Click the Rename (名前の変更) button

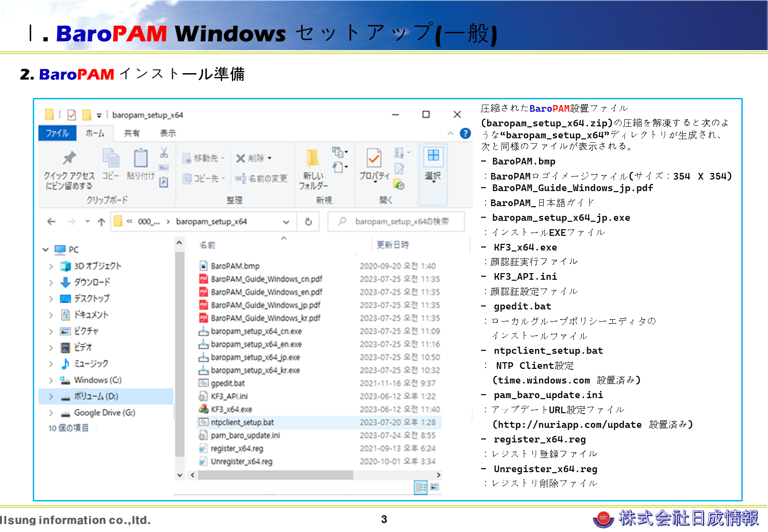click(x=261, y=179)
